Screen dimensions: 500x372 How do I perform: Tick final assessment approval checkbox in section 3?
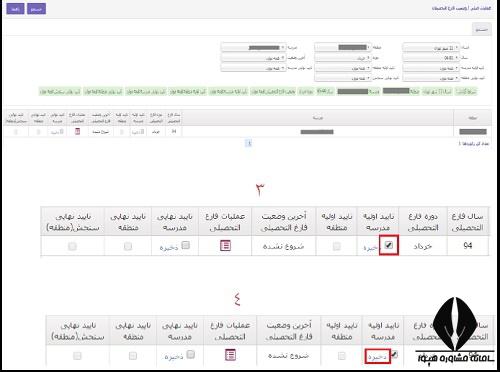72,246
